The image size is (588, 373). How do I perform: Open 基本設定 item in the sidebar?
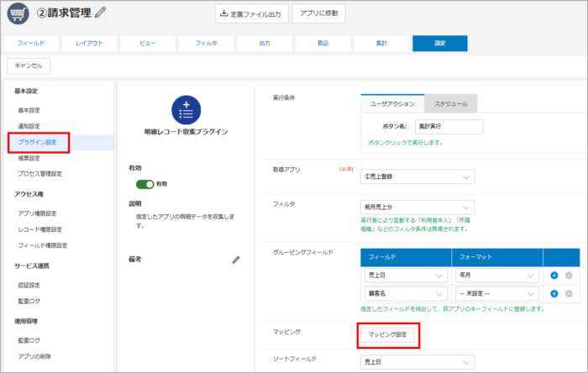point(29,110)
